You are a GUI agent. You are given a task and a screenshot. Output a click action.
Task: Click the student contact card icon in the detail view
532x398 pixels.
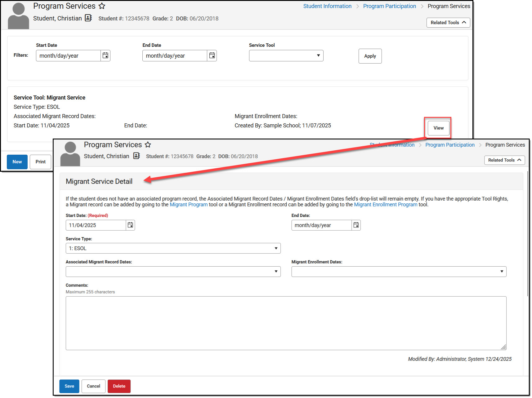click(136, 156)
